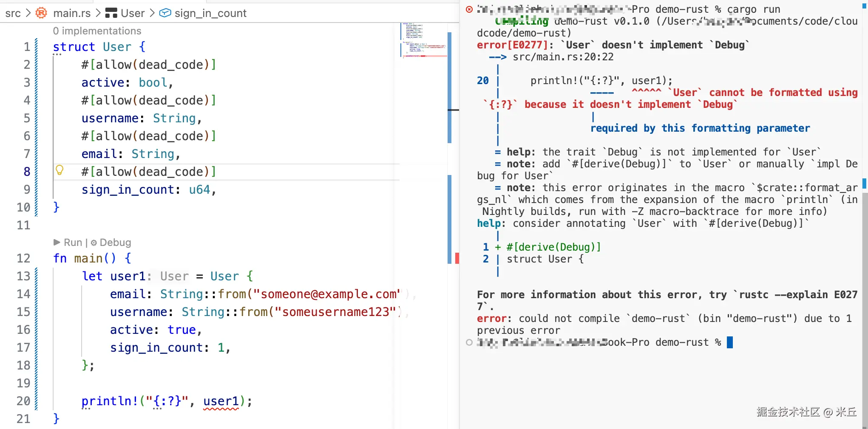Click the red-underlined user1 on line 20
The image size is (868, 429).
pyautogui.click(x=221, y=401)
